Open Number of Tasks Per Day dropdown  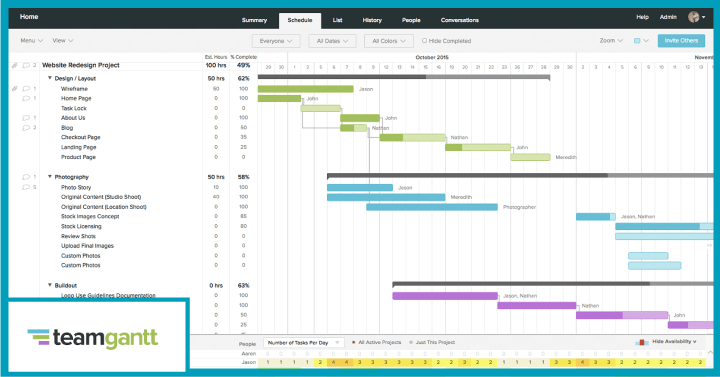click(303, 343)
